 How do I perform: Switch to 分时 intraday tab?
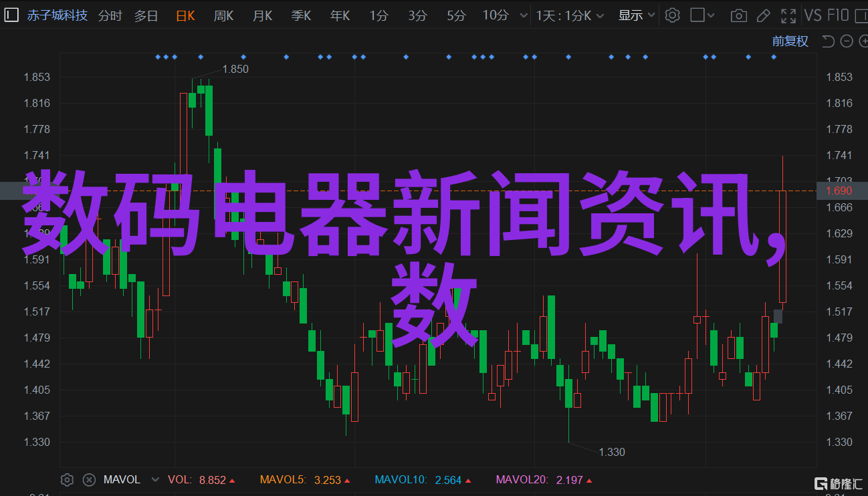110,15
